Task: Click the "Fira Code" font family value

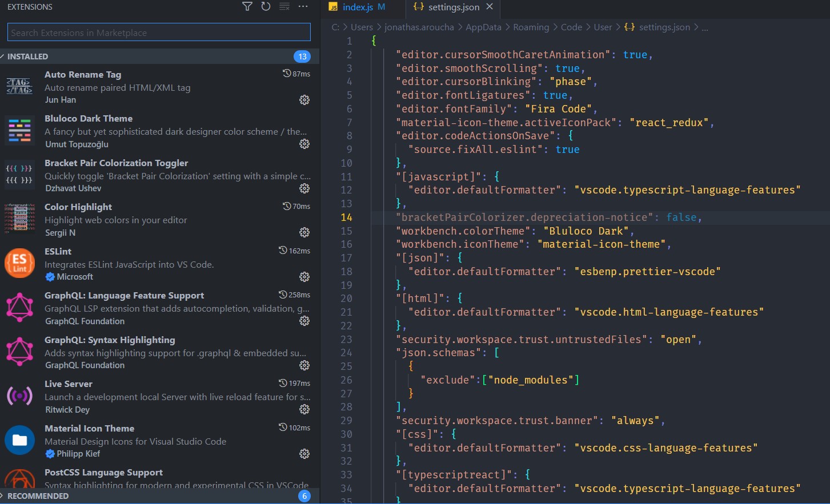Action: coord(558,109)
